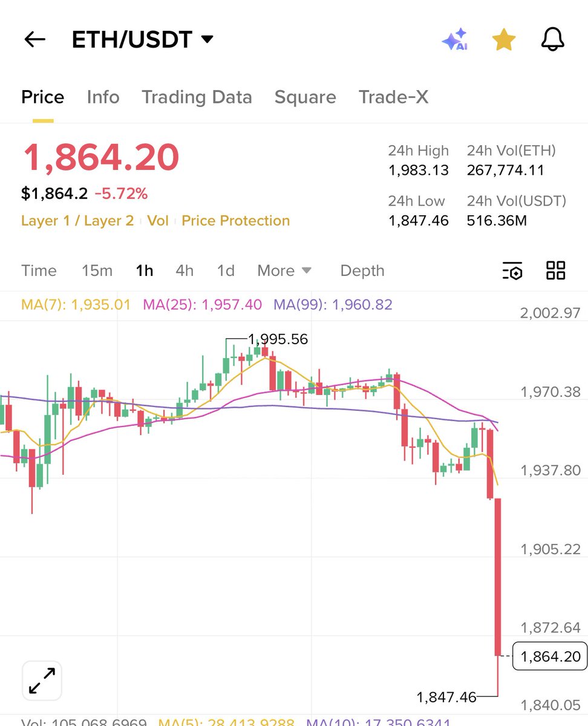
Task: Go to the Square tab
Action: (305, 97)
